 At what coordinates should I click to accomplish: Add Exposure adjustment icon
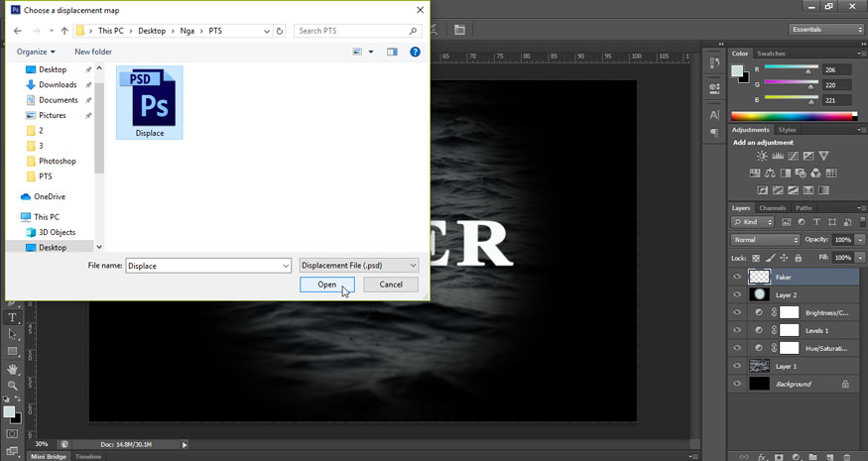pyautogui.click(x=808, y=156)
